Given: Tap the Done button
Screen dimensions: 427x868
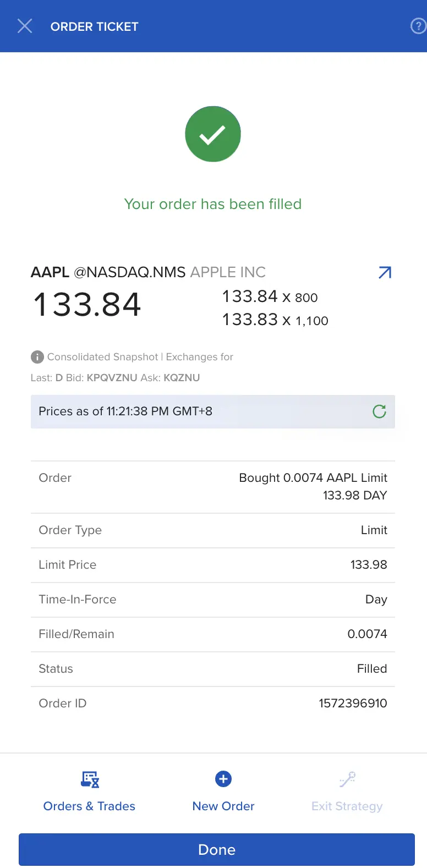Looking at the screenshot, I should tap(217, 850).
